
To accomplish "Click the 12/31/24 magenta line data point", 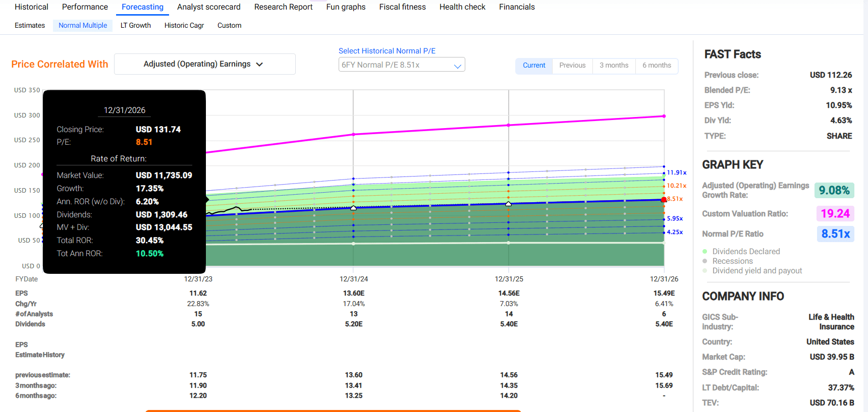I will pyautogui.click(x=353, y=134).
